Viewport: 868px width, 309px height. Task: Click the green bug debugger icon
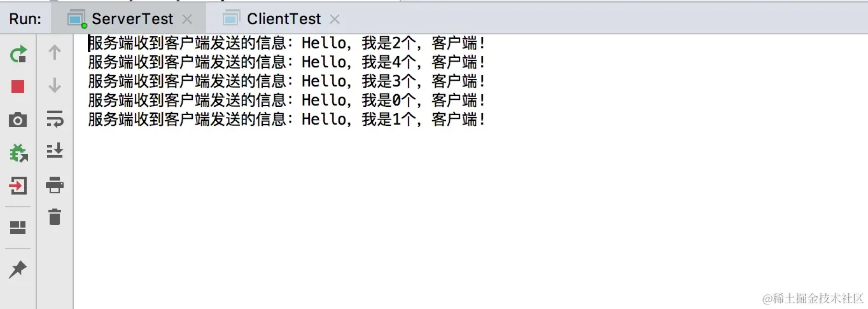click(x=18, y=152)
